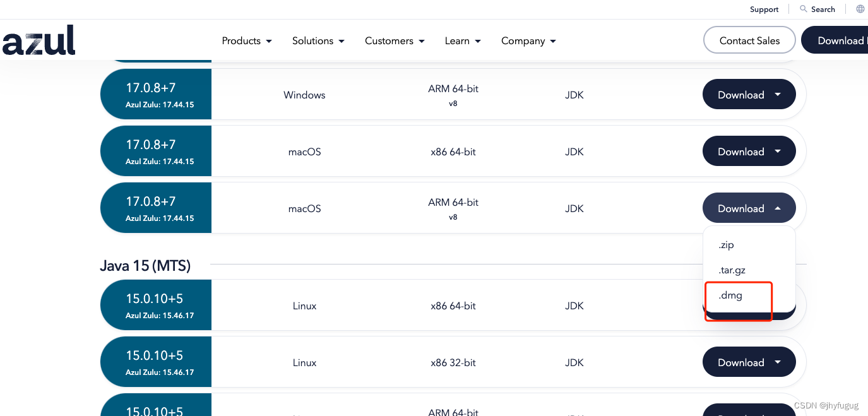The image size is (868, 416).
Task: Choose the .zip format from the open dropdown
Action: tap(726, 245)
